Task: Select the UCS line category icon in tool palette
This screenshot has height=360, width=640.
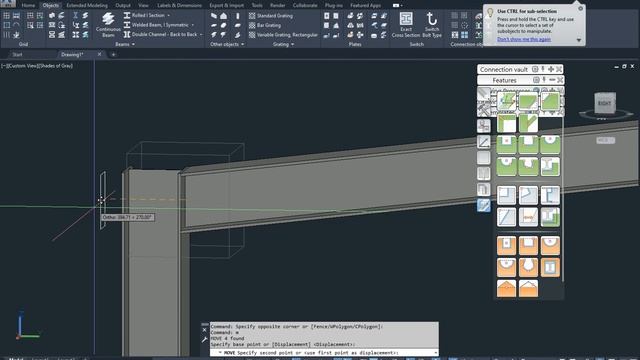Action: (x=484, y=142)
